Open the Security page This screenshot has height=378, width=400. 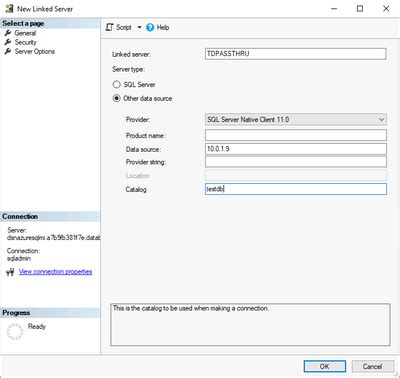pos(26,42)
